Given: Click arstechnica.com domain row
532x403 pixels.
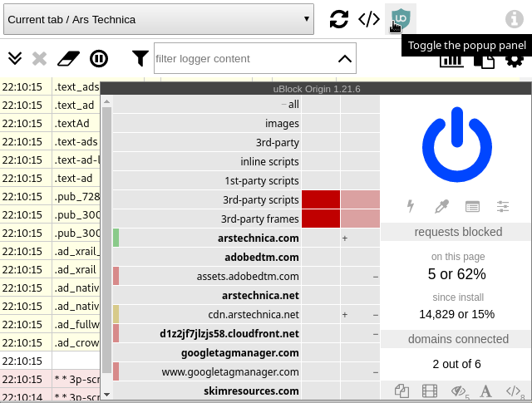Looking at the screenshot, I should point(207,238).
